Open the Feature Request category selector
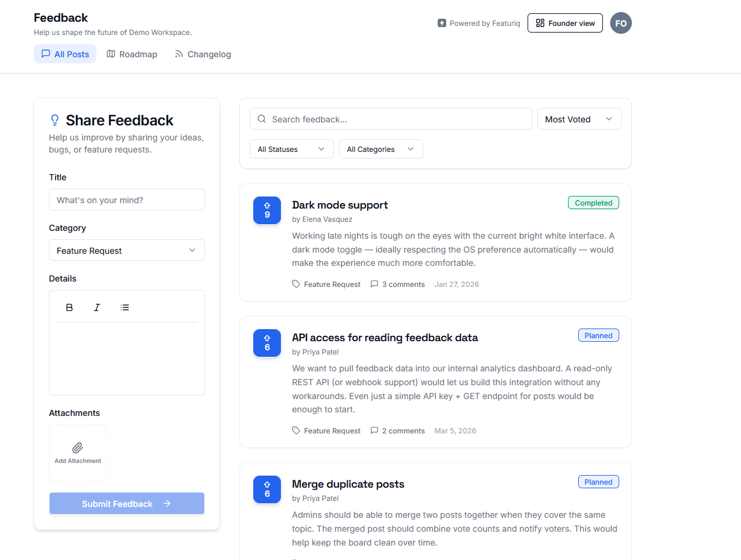The height and width of the screenshot is (560, 741). (127, 251)
